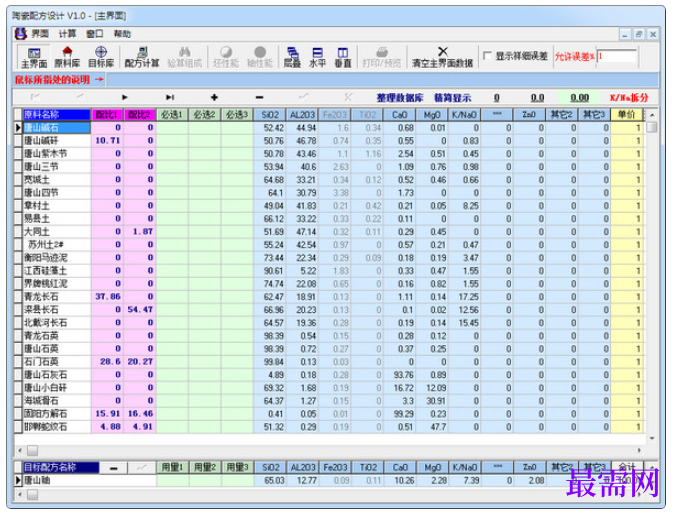Screen dimensions: 678x514
Task: Open the 主界面 main interface toolbar icon
Action: point(34,57)
